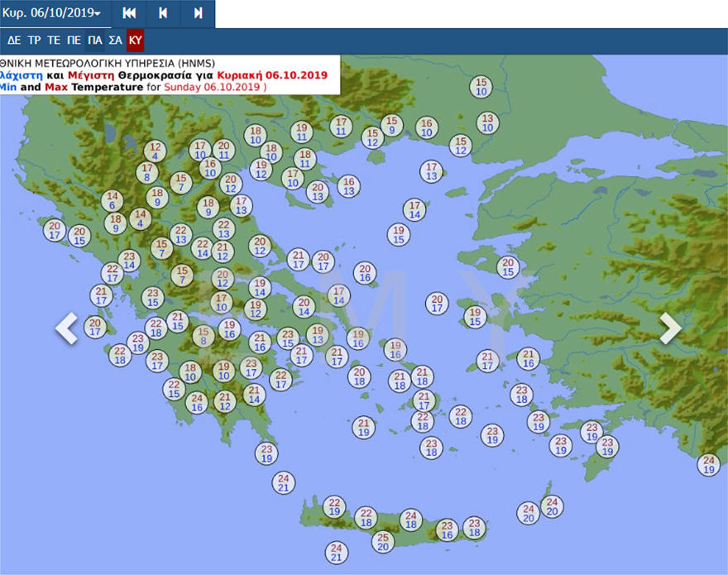Viewport: 728px width, 575px height.
Task: Choose the ΣΑ day tab
Action: click(116, 40)
